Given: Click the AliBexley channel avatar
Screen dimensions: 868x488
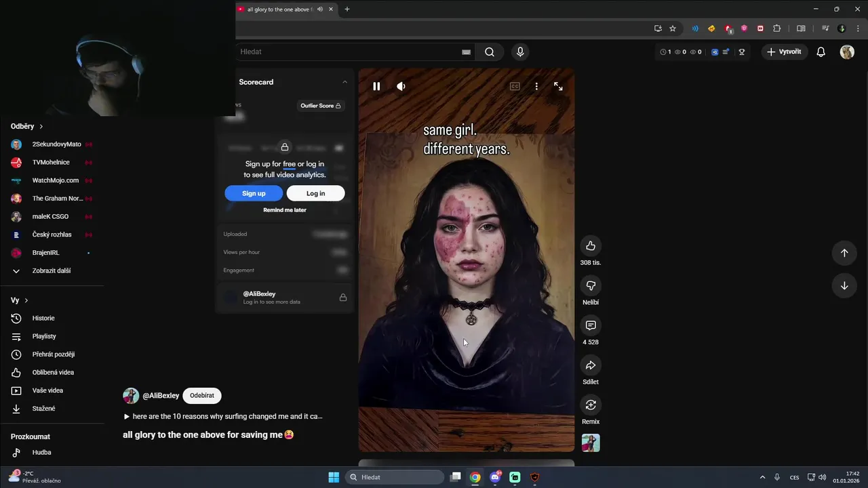Looking at the screenshot, I should coord(131,396).
